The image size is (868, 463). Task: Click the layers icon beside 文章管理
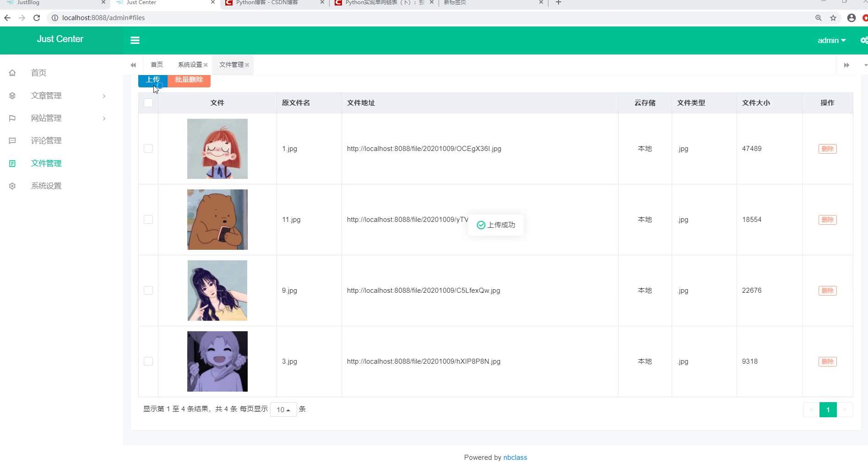[x=12, y=96]
